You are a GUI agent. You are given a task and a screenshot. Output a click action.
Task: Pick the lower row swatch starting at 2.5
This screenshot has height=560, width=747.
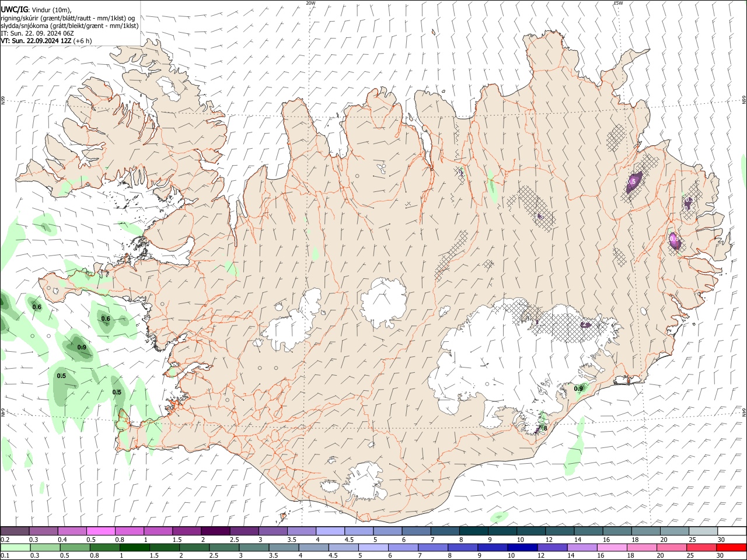click(x=224, y=547)
